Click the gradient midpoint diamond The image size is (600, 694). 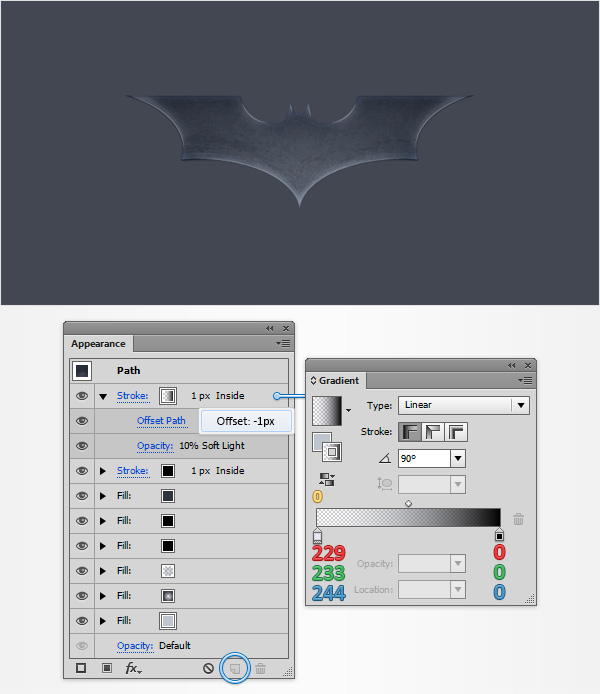point(408,504)
